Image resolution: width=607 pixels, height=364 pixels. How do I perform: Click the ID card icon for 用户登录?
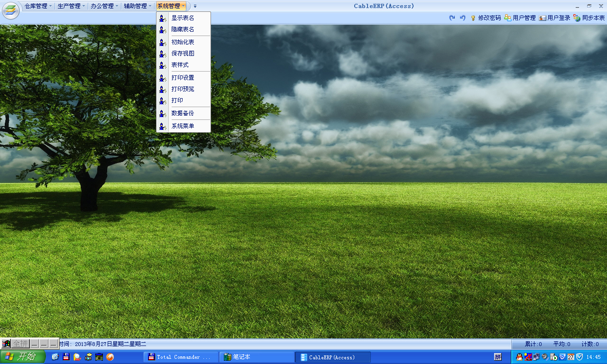tap(543, 18)
